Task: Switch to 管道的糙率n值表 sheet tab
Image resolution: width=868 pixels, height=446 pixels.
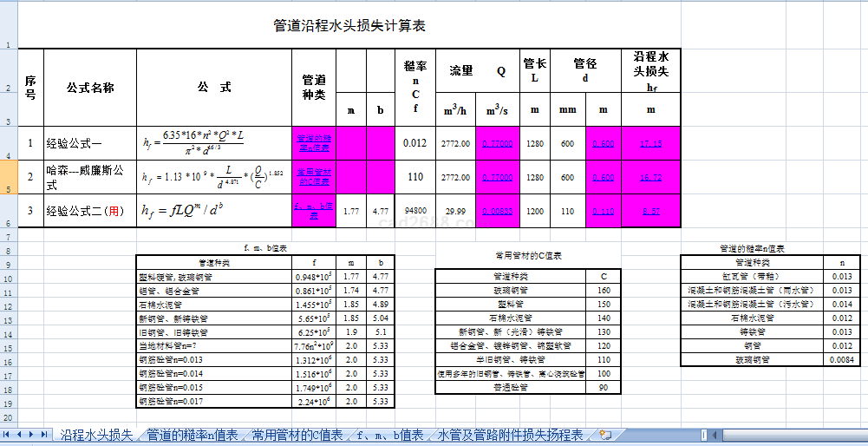Action: click(x=192, y=435)
